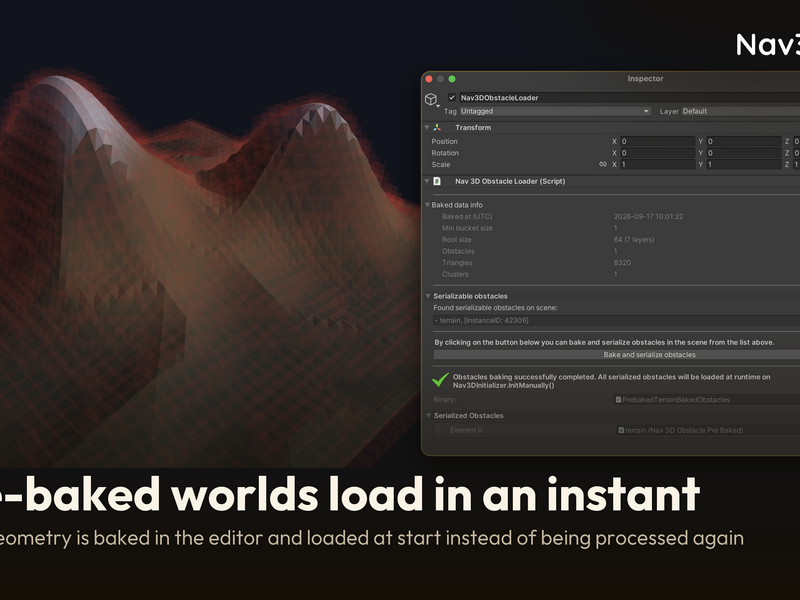Screen dimensions: 800x600
Task: Close the Inspector window with the red button
Action: click(x=429, y=79)
